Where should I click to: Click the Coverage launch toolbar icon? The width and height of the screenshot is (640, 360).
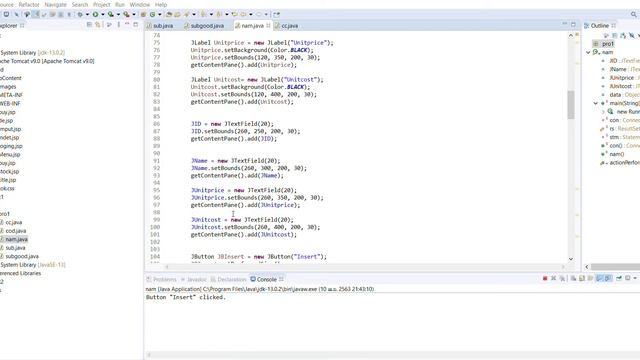(111, 14)
